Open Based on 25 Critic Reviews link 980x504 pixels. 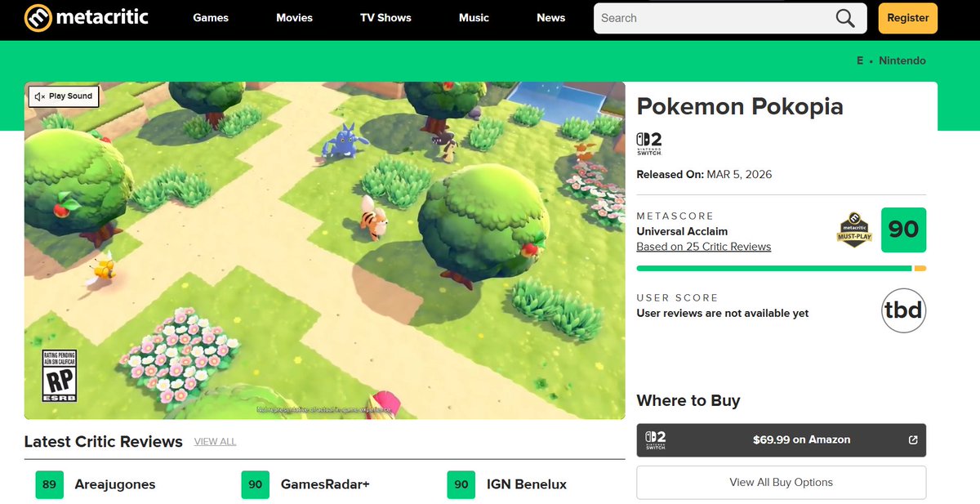[x=704, y=247]
